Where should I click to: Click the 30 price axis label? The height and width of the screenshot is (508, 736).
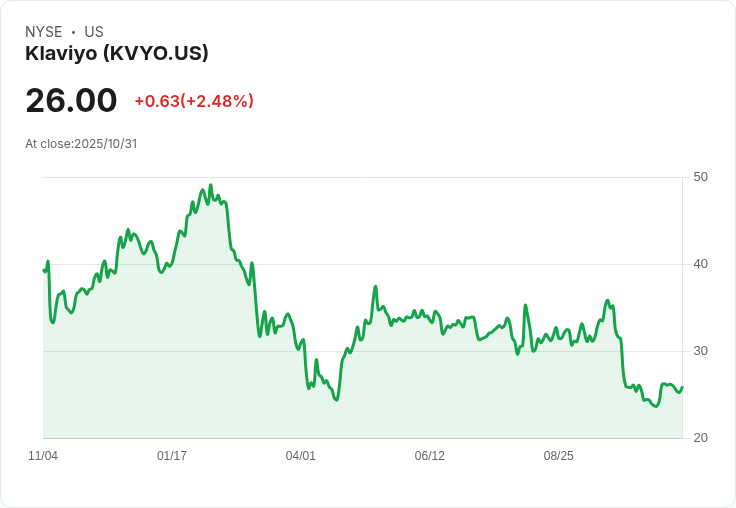(701, 351)
